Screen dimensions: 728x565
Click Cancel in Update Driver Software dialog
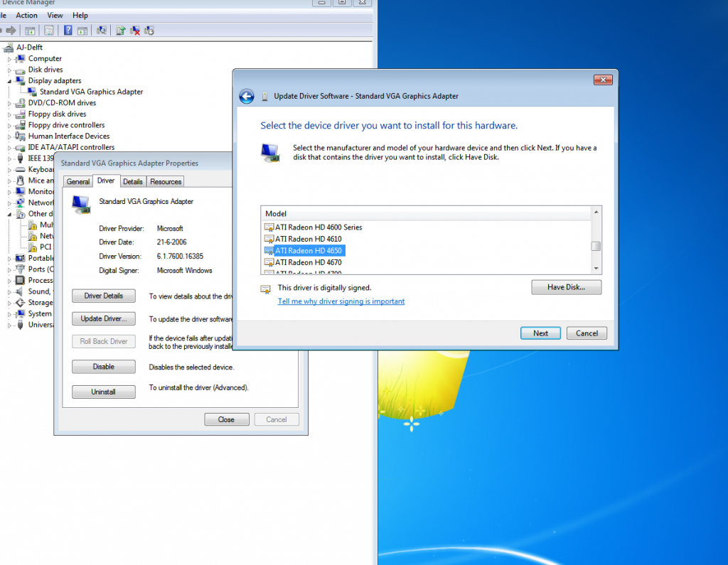click(x=587, y=333)
